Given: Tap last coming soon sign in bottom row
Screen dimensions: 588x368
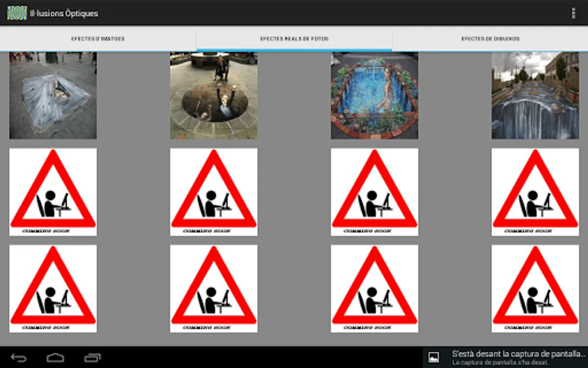Looking at the screenshot, I should (535, 289).
